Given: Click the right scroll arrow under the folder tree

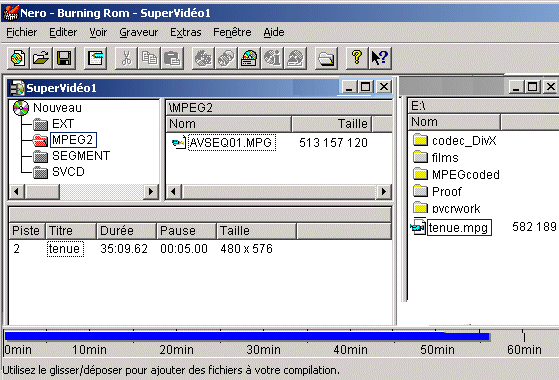Looking at the screenshot, I should pos(151,192).
